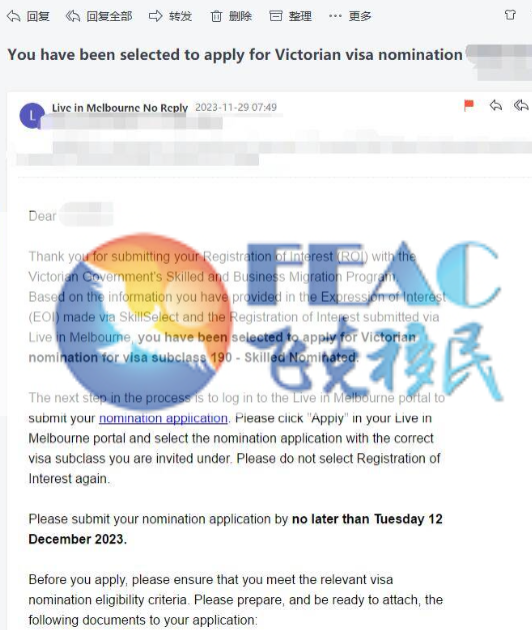
Task: Click the 2023-11-29 07:49 timestamp
Action: click(236, 107)
